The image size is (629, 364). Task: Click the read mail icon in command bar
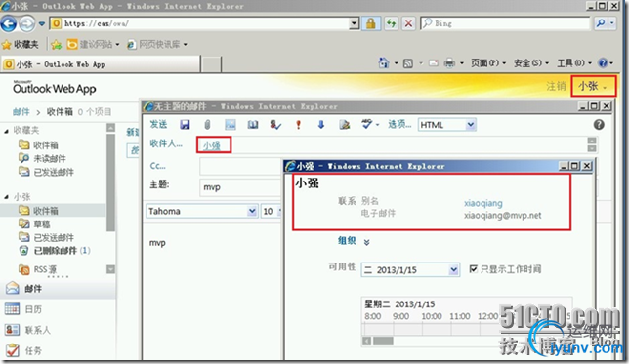[434, 63]
